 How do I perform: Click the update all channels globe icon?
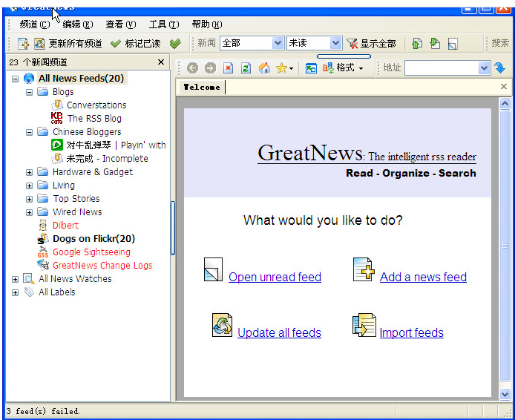coord(39,44)
